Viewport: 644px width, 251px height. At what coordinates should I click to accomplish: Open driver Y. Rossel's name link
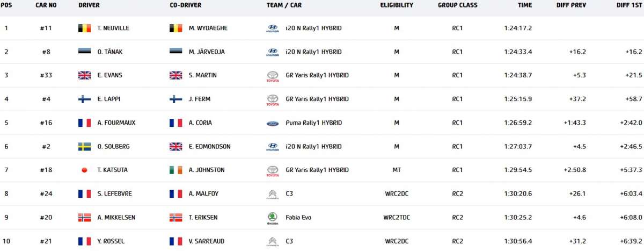coord(111,241)
